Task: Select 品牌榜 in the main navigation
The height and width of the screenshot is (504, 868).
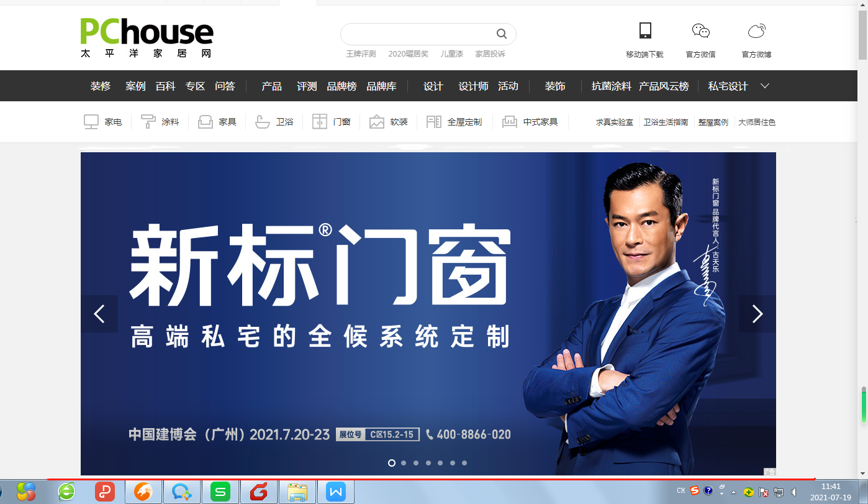Action: pos(342,86)
